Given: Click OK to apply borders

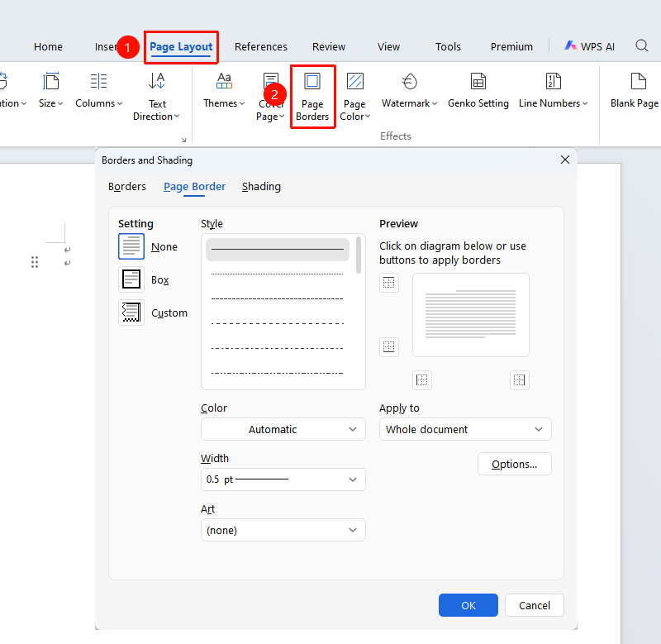Looking at the screenshot, I should 468,606.
